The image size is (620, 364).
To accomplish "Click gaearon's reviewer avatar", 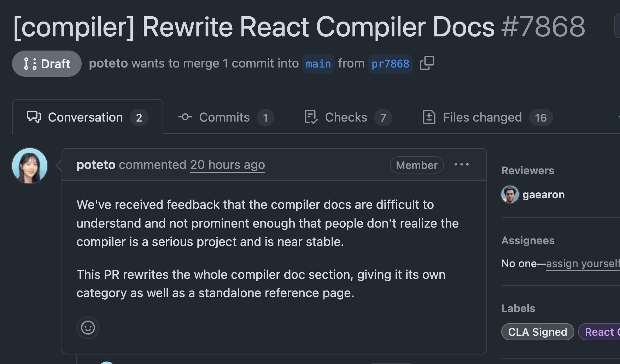I will tap(510, 194).
